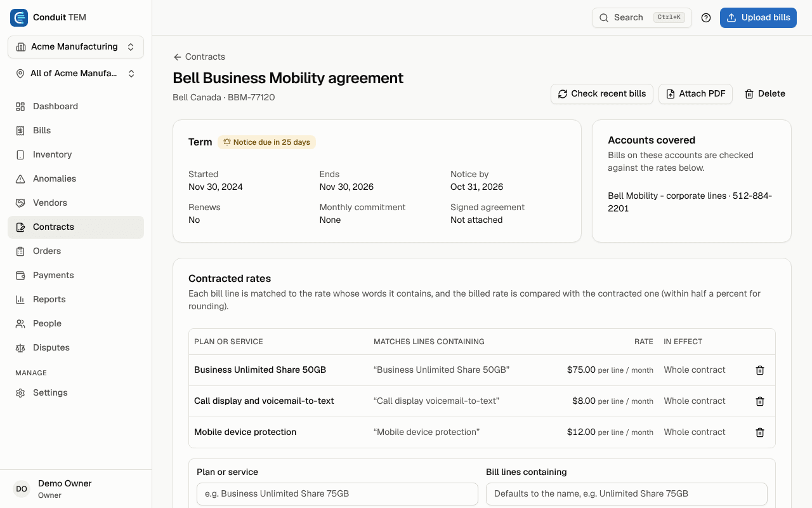
Task: Click Not attached under Signed agreement
Action: pos(476,220)
